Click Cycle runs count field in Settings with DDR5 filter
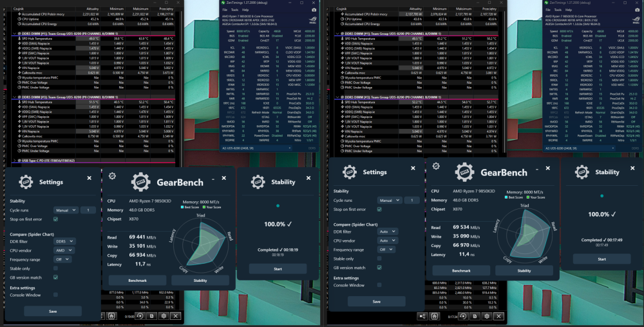Image resolution: width=644 pixels, height=327 pixels. (x=88, y=210)
